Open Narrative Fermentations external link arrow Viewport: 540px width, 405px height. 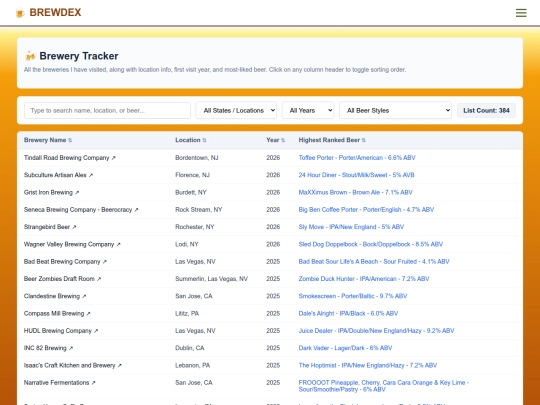tap(93, 383)
